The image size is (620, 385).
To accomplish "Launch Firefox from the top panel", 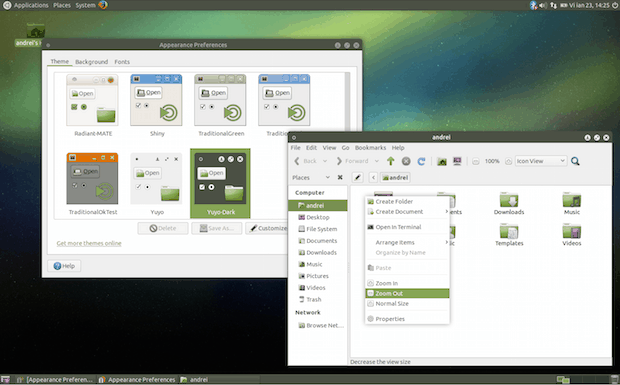I will [103, 5].
